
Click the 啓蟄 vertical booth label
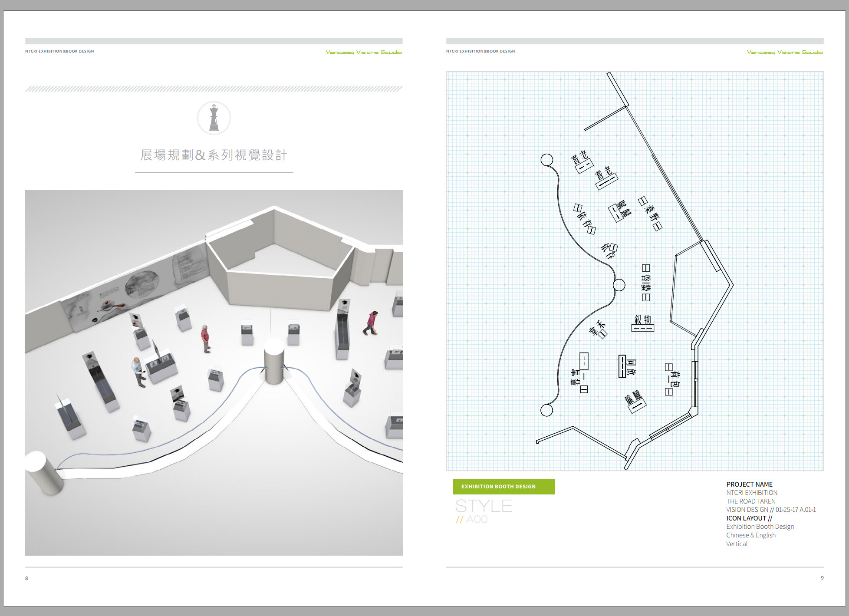click(646, 283)
